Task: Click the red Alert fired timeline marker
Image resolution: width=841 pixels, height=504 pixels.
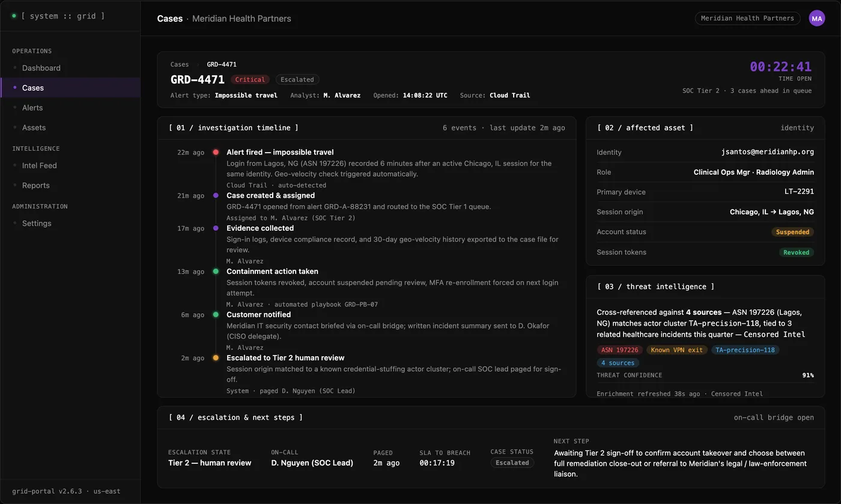Action: [216, 153]
